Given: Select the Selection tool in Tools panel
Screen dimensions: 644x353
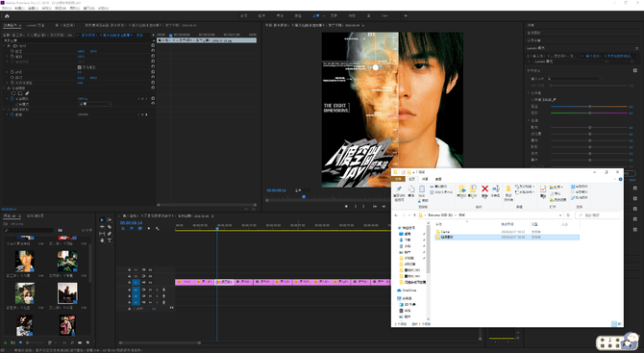Looking at the screenshot, I should (x=102, y=220).
